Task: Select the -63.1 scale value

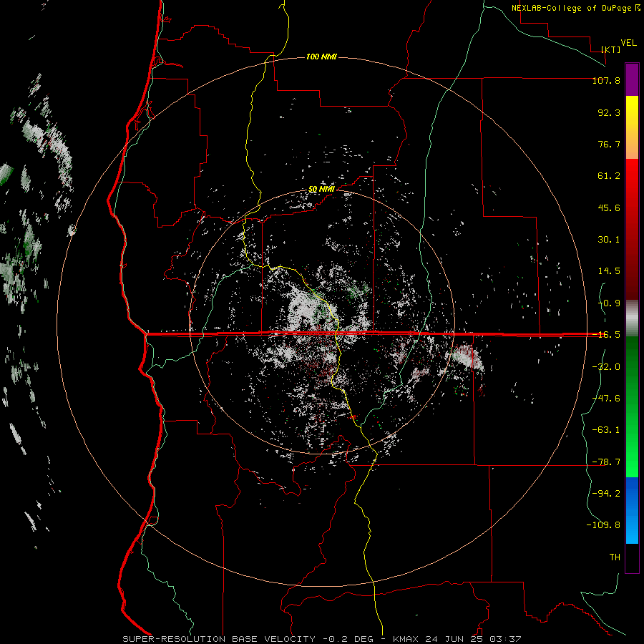Action: pyautogui.click(x=606, y=430)
